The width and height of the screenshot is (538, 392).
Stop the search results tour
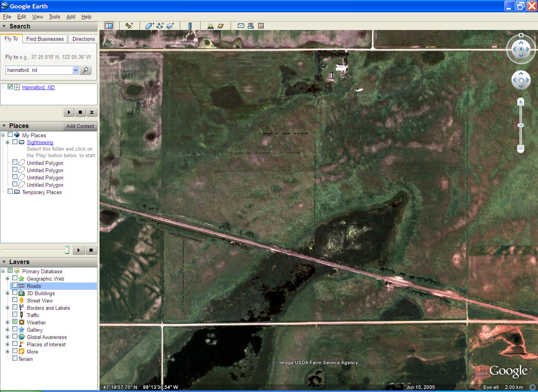(x=80, y=112)
